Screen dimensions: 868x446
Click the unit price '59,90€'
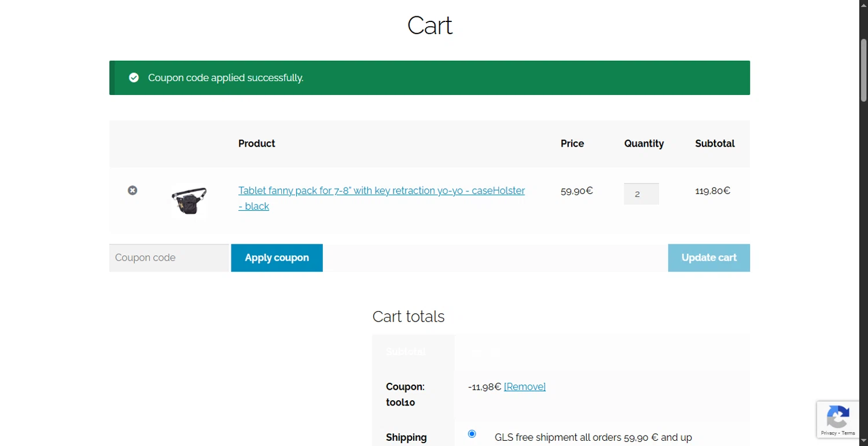[x=577, y=191]
